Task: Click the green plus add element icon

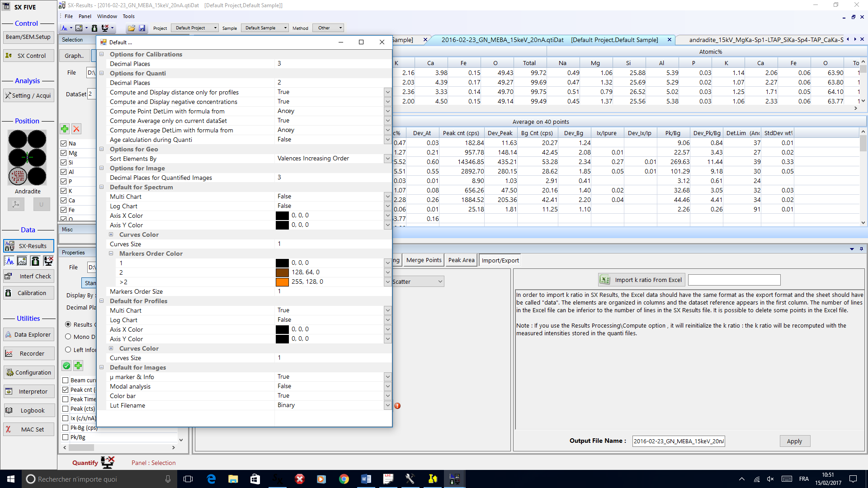Action: (65, 129)
